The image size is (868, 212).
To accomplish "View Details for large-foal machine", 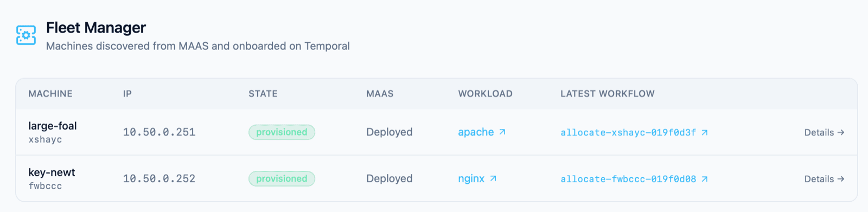I will (x=824, y=132).
